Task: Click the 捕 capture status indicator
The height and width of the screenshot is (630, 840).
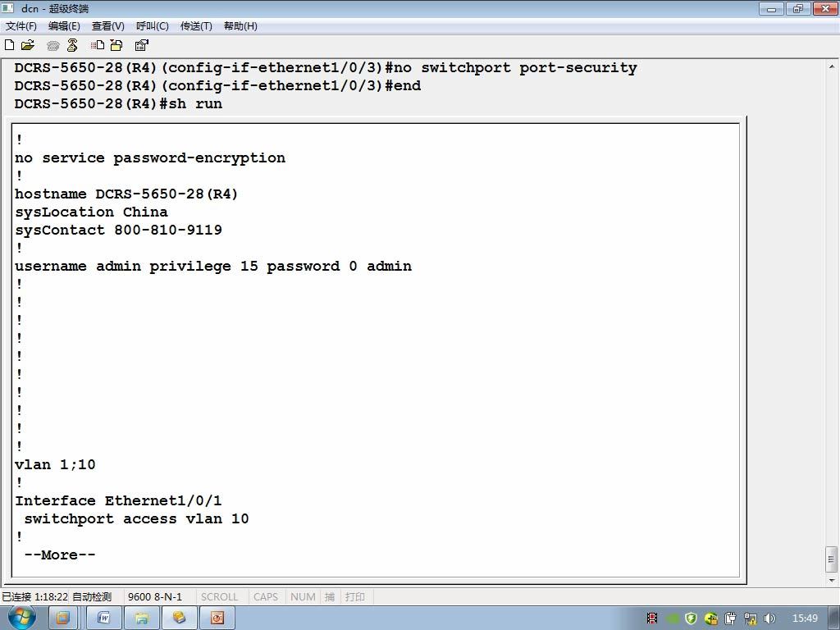Action: pos(330,597)
